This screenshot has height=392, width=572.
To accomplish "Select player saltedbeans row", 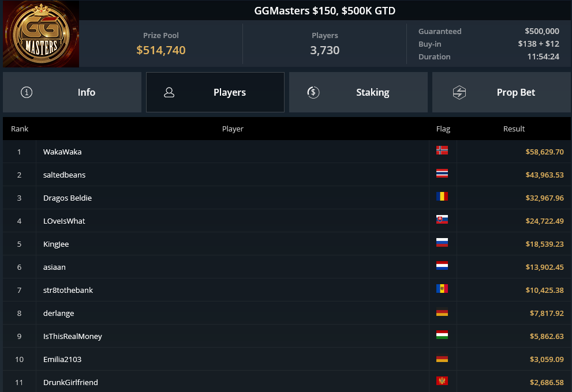I will [287, 175].
